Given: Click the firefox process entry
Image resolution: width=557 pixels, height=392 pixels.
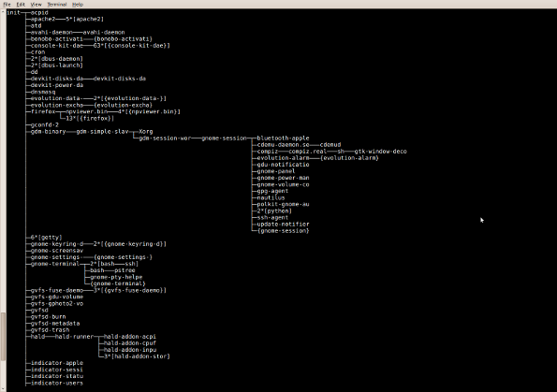Looking at the screenshot, I should [x=43, y=111].
